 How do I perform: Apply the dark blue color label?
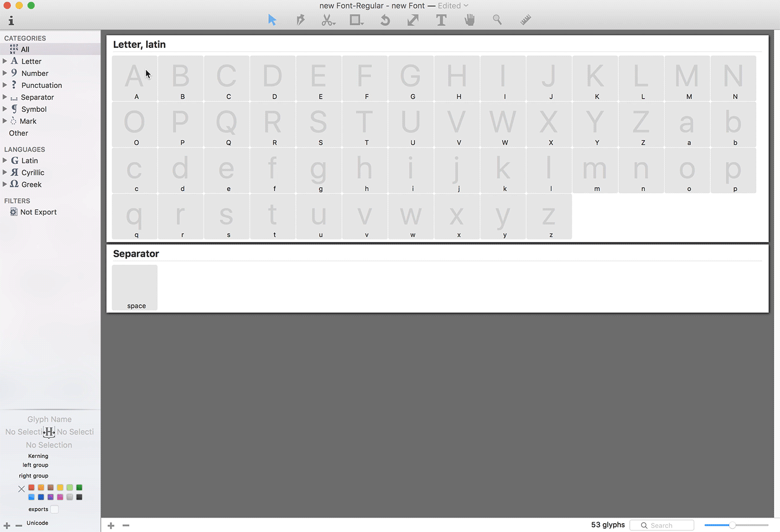pos(41,497)
